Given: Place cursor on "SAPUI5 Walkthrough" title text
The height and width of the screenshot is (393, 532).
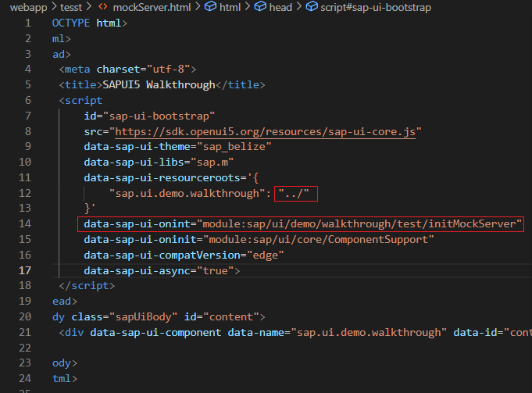Looking at the screenshot, I should point(159,85).
